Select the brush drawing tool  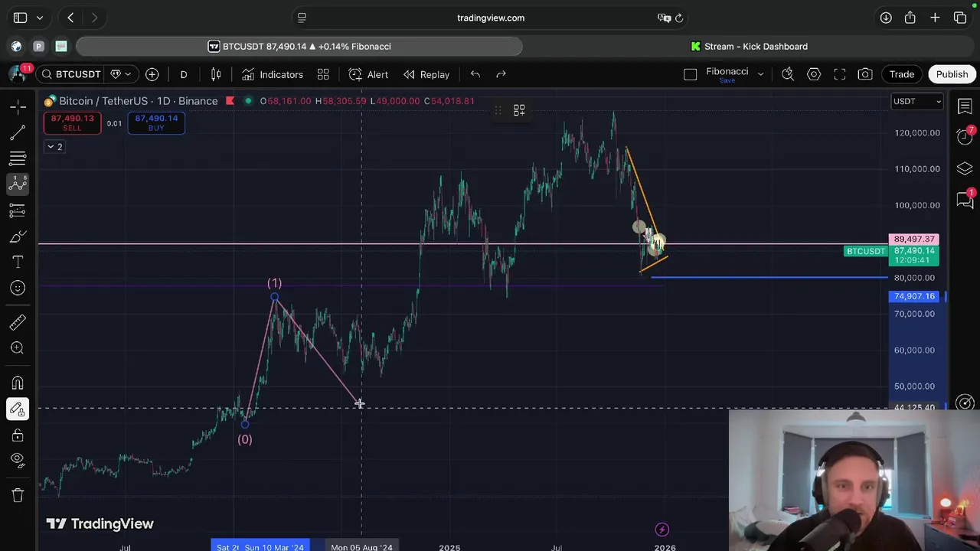pos(18,236)
